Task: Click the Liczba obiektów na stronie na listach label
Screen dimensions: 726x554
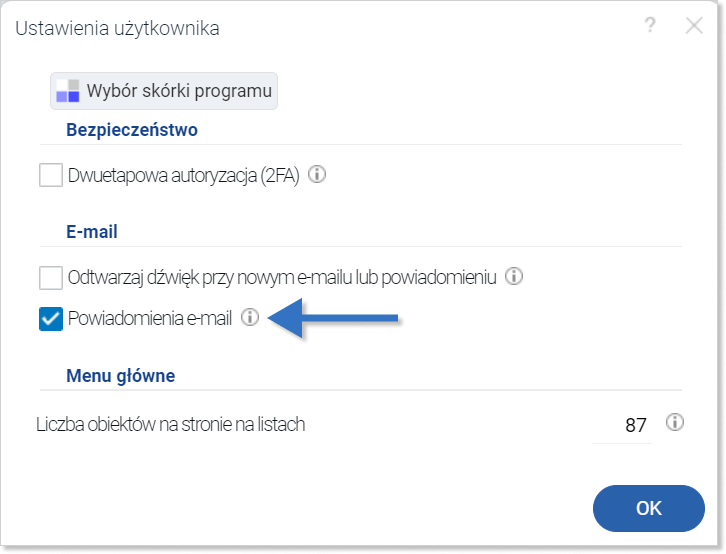Action: (x=170, y=424)
